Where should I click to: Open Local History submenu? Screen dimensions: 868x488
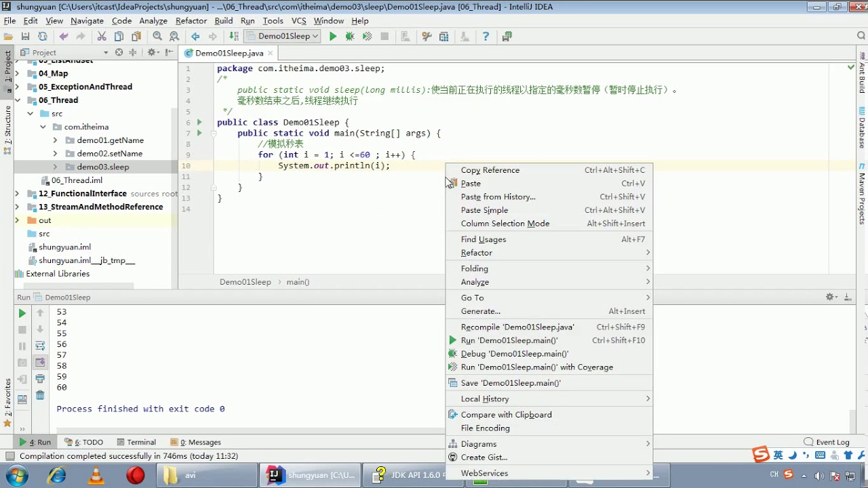tap(549, 399)
